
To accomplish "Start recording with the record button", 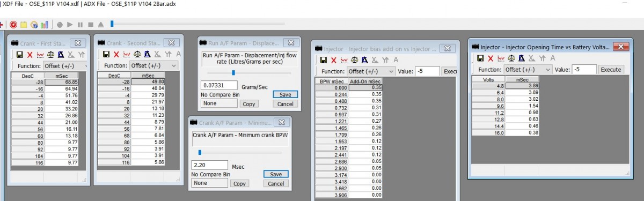I will 60,25.
